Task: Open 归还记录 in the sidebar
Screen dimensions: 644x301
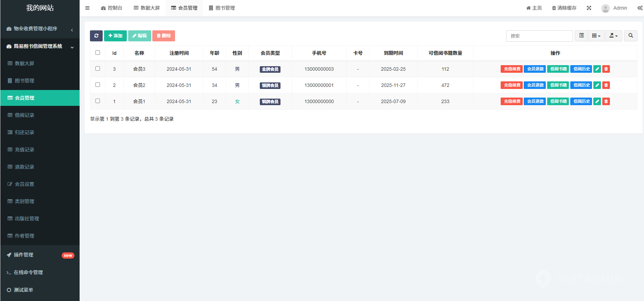Action: [x=40, y=132]
